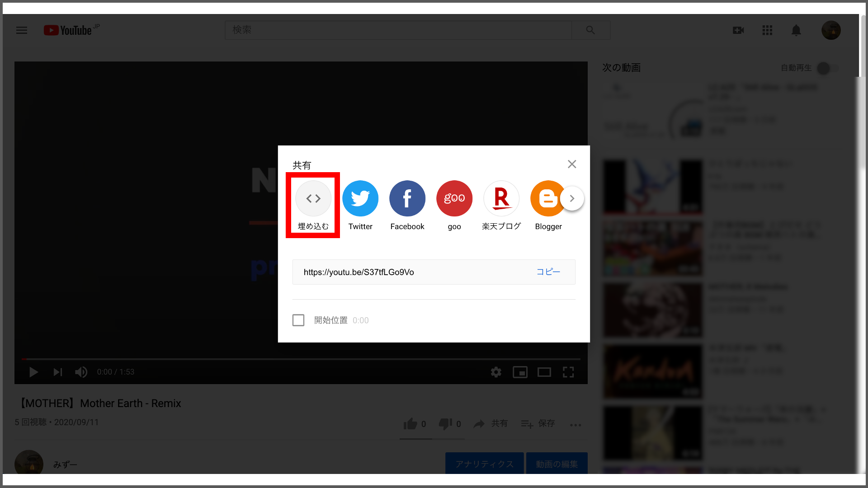Open the hamburger guide menu
This screenshot has height=488, width=868.
(x=22, y=30)
